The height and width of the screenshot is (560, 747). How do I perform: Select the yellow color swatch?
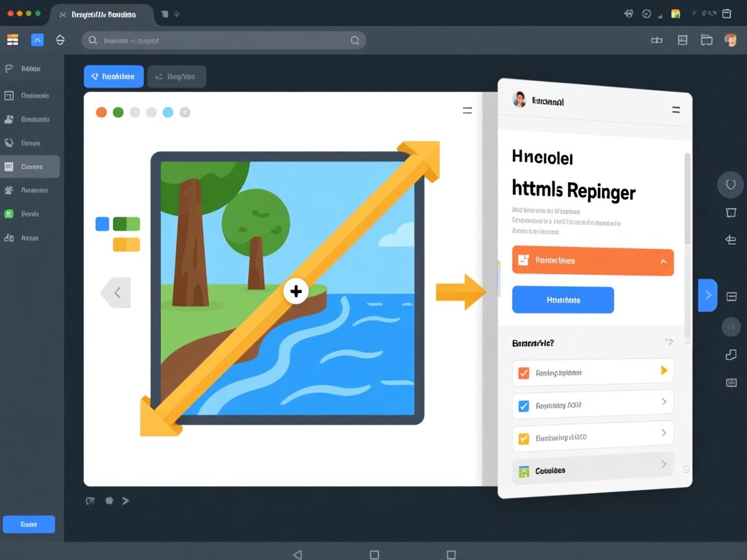pyautogui.click(x=126, y=244)
